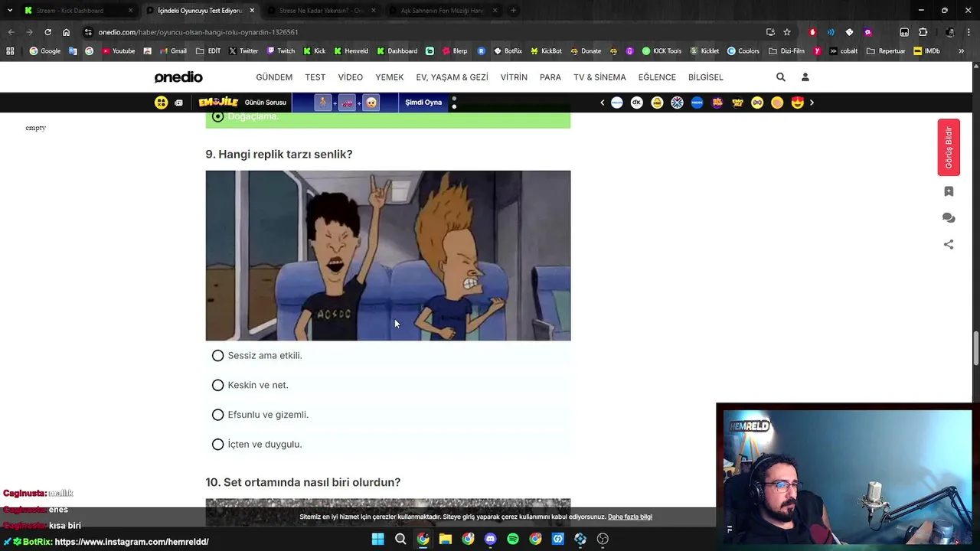Open the Twitch bookmark
Viewport: 980px width, 551px height.
[281, 51]
